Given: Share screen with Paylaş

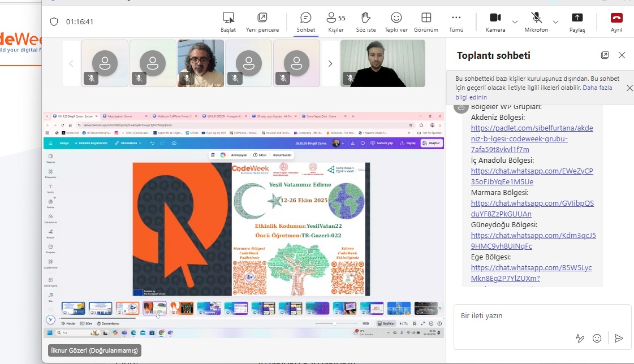Looking at the screenshot, I should [577, 22].
